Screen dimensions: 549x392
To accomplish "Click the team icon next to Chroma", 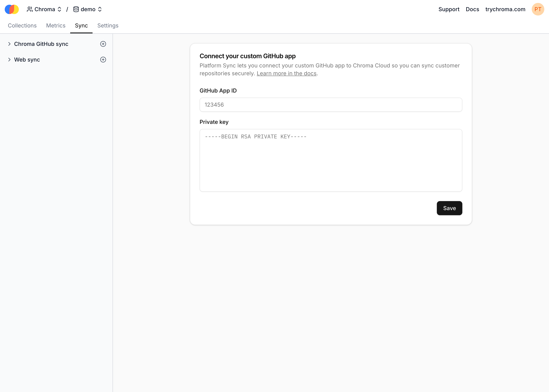I will tap(30, 9).
